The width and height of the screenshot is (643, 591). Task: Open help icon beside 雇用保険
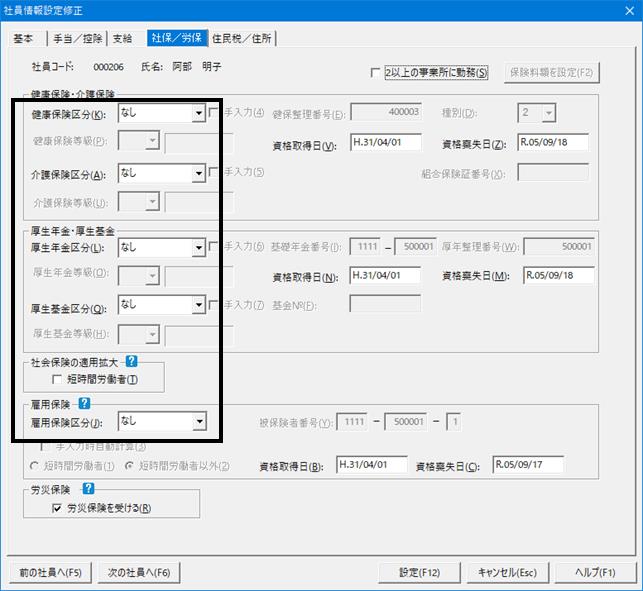84,404
